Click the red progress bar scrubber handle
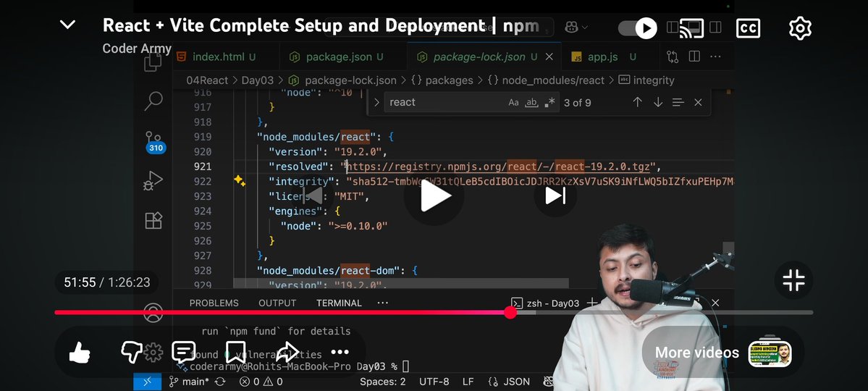868x391 pixels. (x=510, y=312)
